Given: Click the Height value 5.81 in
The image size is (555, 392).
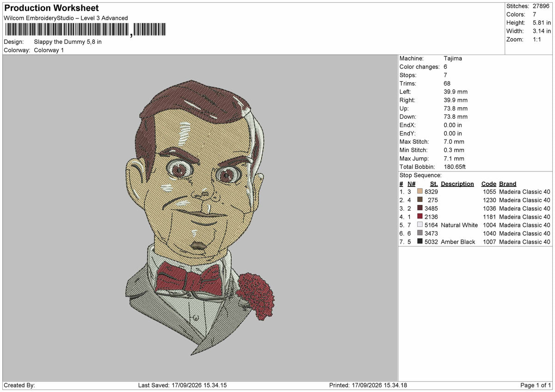Looking at the screenshot, I should pos(542,23).
